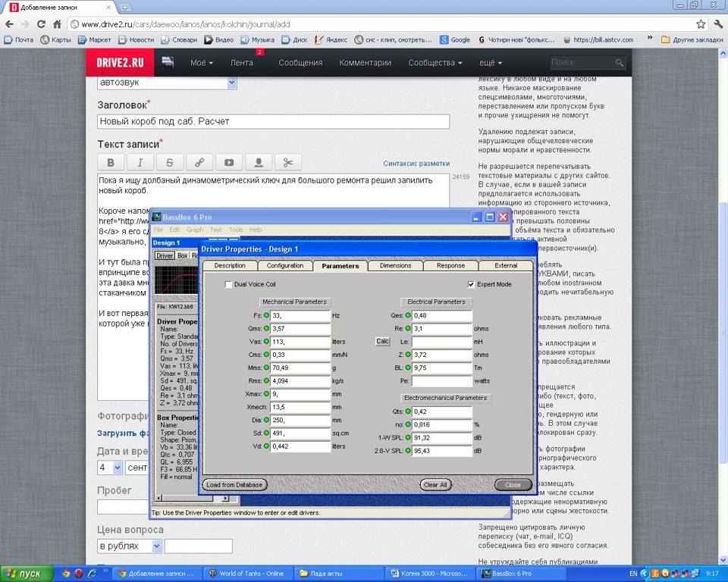Switch to the Response tab
The height and width of the screenshot is (582, 728).
coord(450,265)
